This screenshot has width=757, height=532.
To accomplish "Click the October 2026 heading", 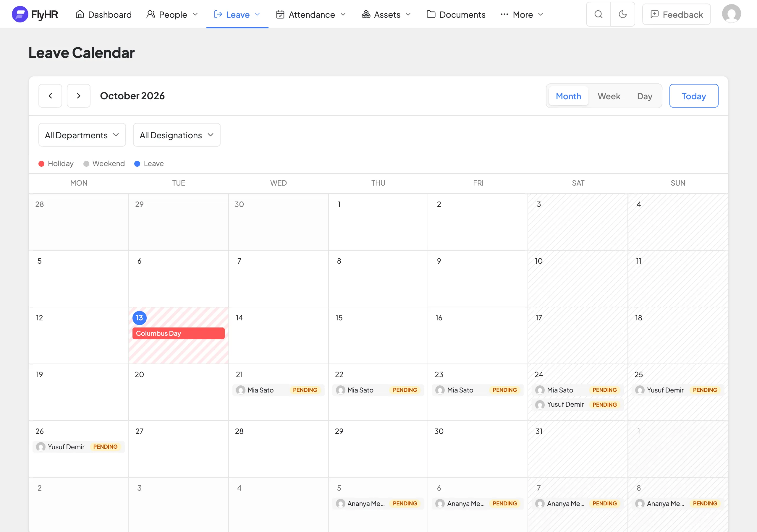I will (x=132, y=95).
